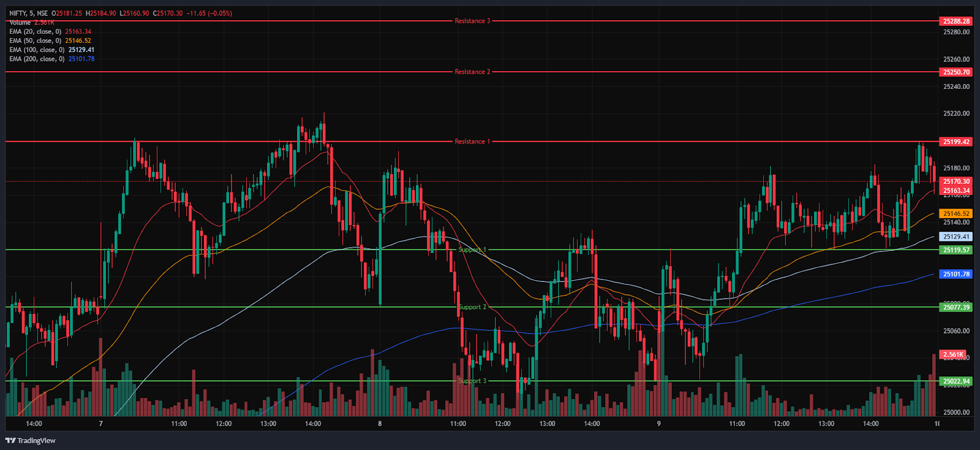Click the Volume indicator legend label
The height and width of the screenshot is (450, 980).
[20, 23]
